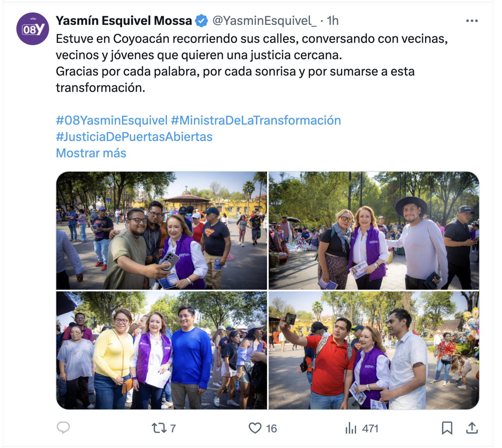Click the blue verified badge

(201, 21)
